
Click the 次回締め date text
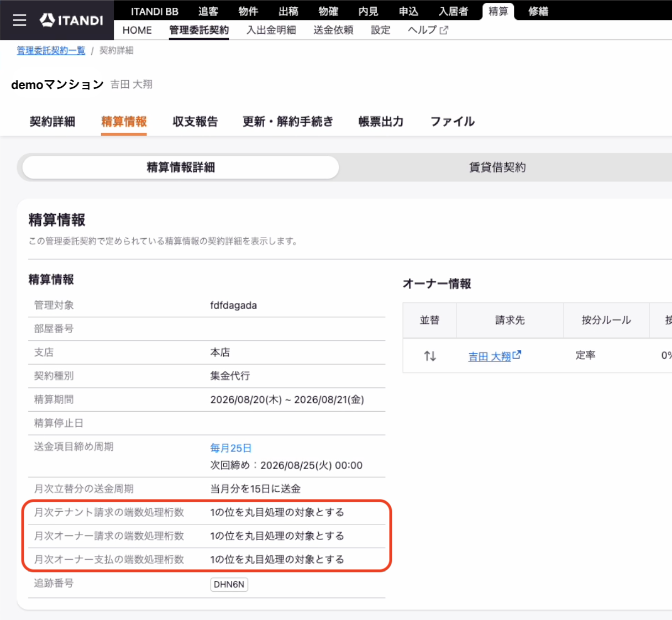pyautogui.click(x=286, y=465)
